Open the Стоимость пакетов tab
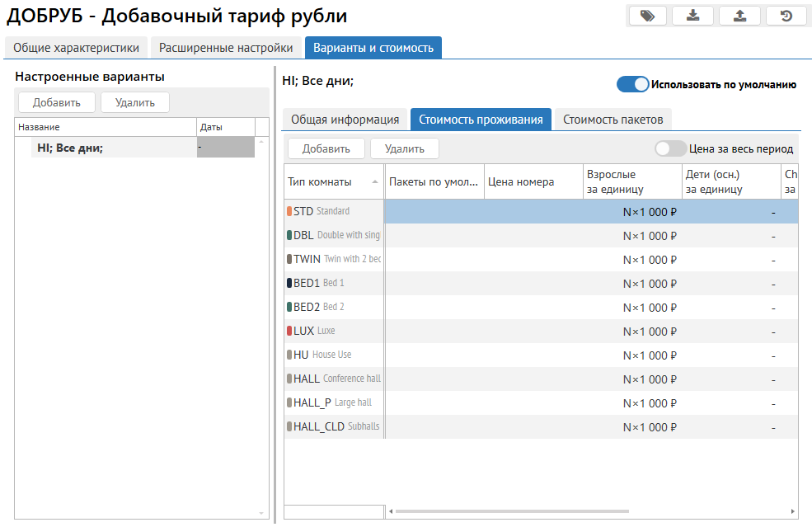The width and height of the screenshot is (812, 527). [x=613, y=119]
